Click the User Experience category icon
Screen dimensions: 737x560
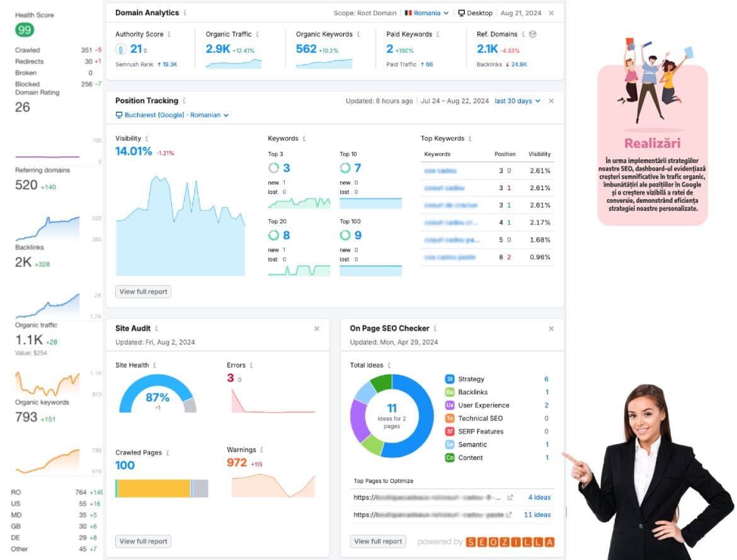[450, 405]
